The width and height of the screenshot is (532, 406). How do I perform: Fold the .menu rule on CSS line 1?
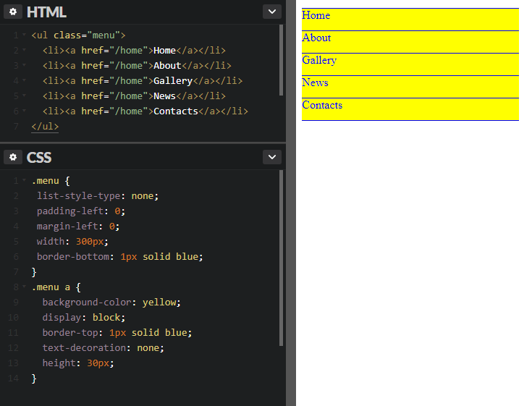[x=24, y=180]
